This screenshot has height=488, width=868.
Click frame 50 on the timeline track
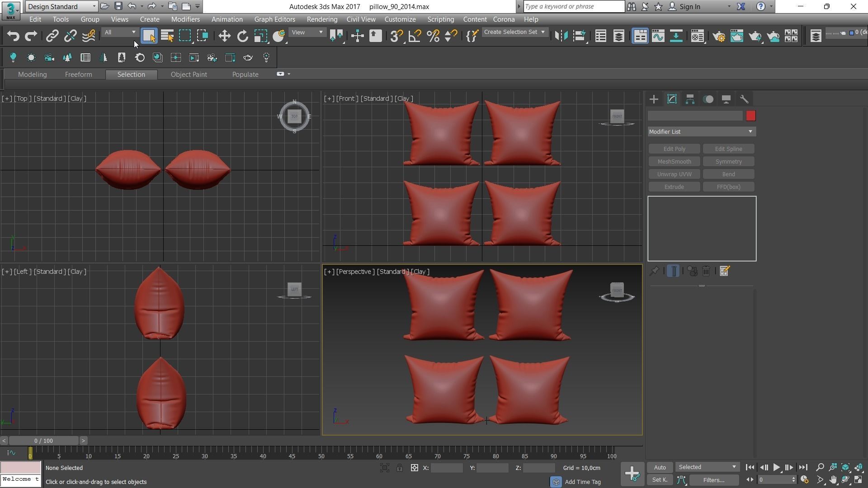click(321, 453)
